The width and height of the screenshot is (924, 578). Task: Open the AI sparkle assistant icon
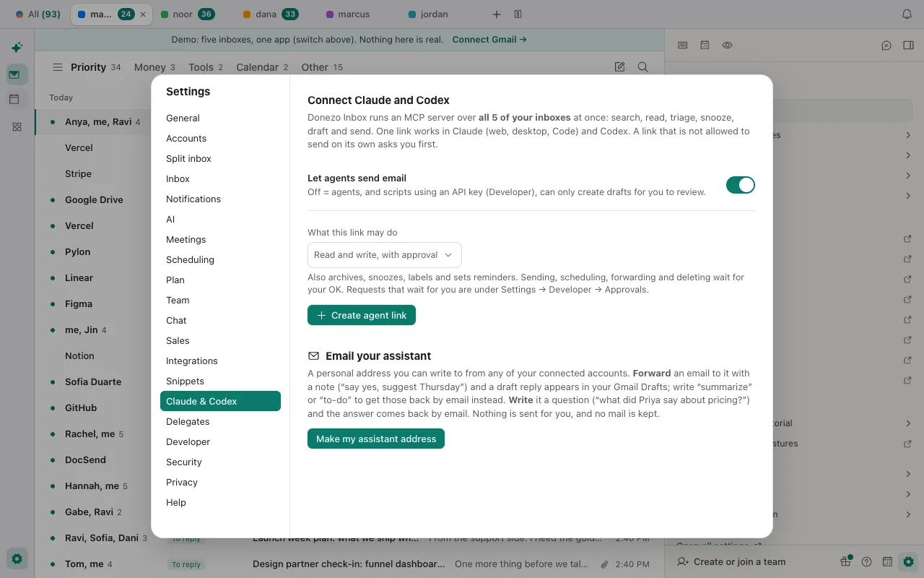click(17, 48)
